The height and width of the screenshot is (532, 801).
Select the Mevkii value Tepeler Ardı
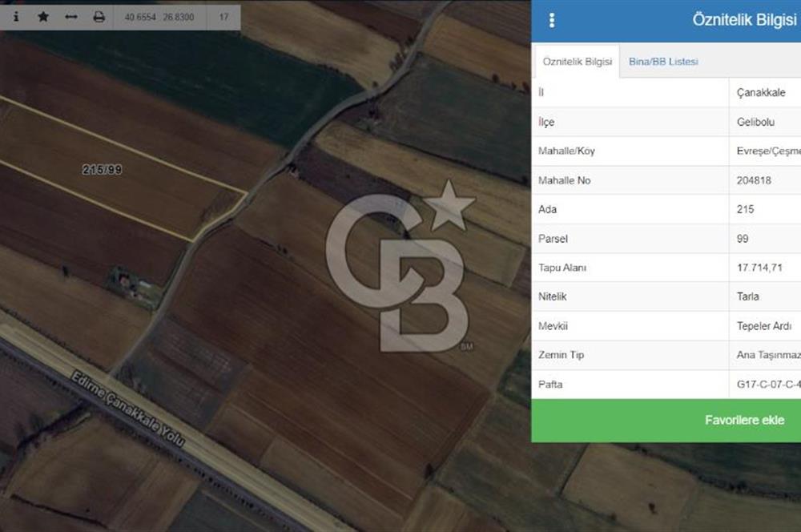(x=763, y=326)
